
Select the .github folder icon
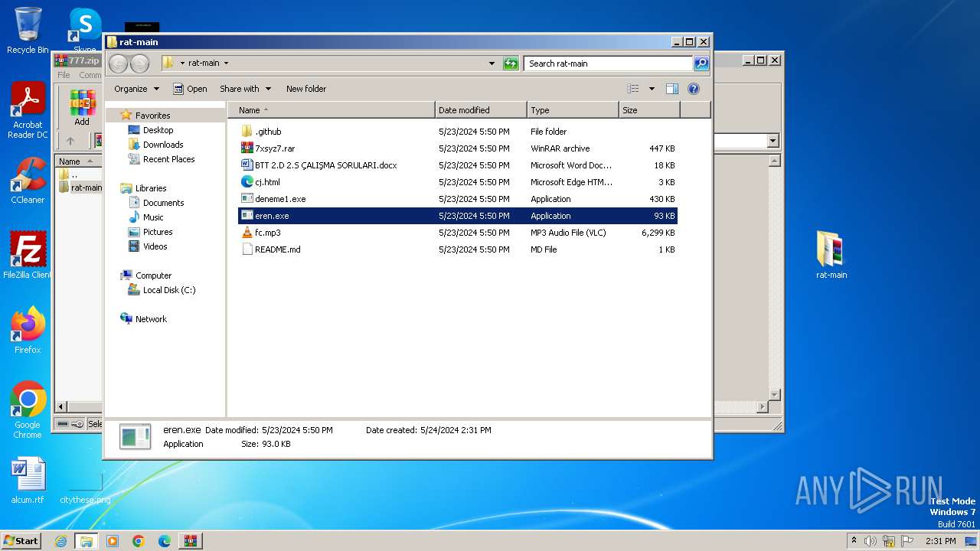[x=247, y=132]
